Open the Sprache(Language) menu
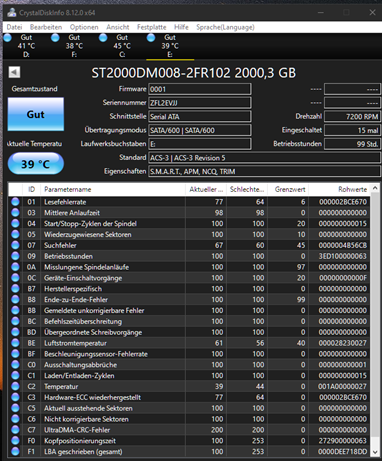 coord(225,27)
